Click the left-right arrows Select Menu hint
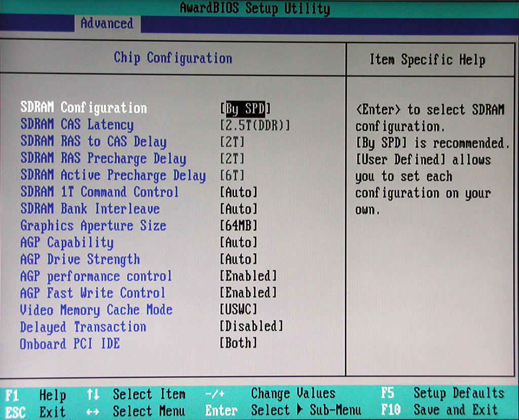 click(136, 411)
